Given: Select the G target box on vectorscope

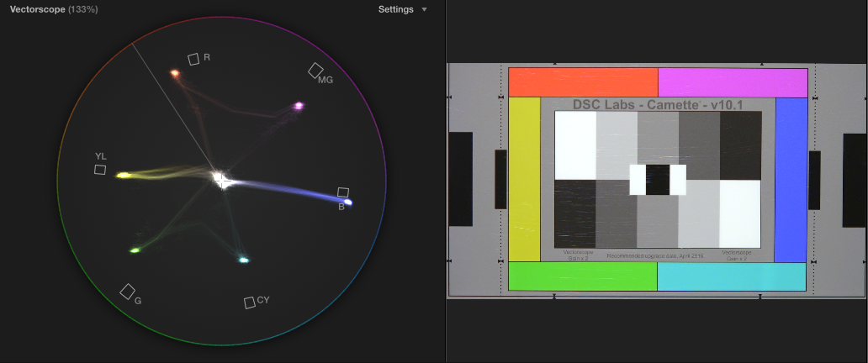Looking at the screenshot, I should click(x=127, y=291).
